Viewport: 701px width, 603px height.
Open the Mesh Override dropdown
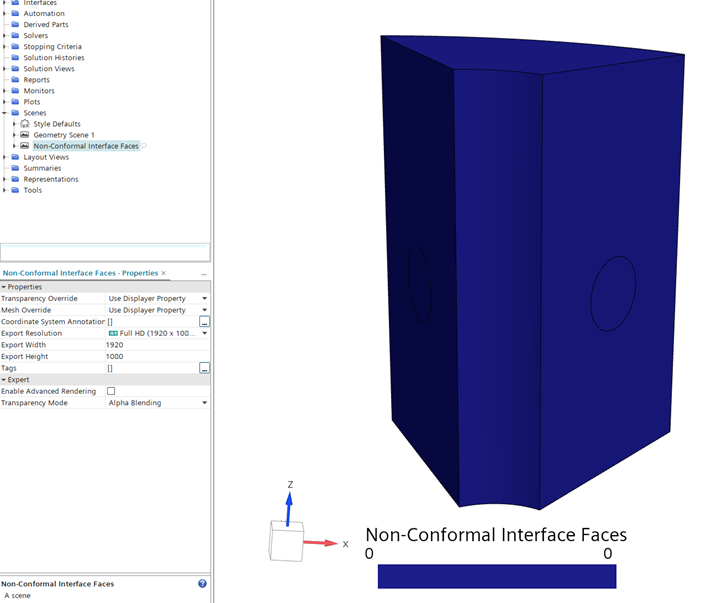204,310
